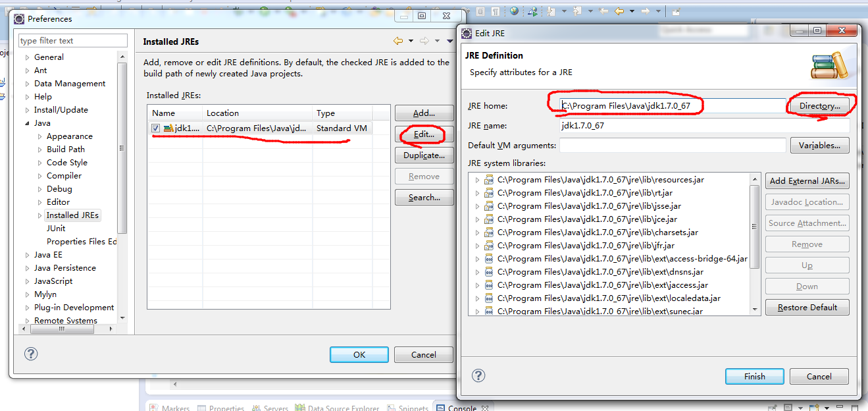Viewport: 868px width, 411px height.
Task: Switch to Data Source Explorer tab
Action: (x=339, y=408)
